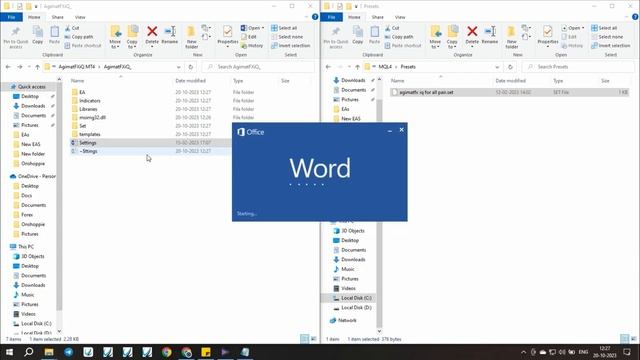Sort Presets window by Name column
Image resolution: width=640 pixels, height=360 pixels.
coord(398,81)
